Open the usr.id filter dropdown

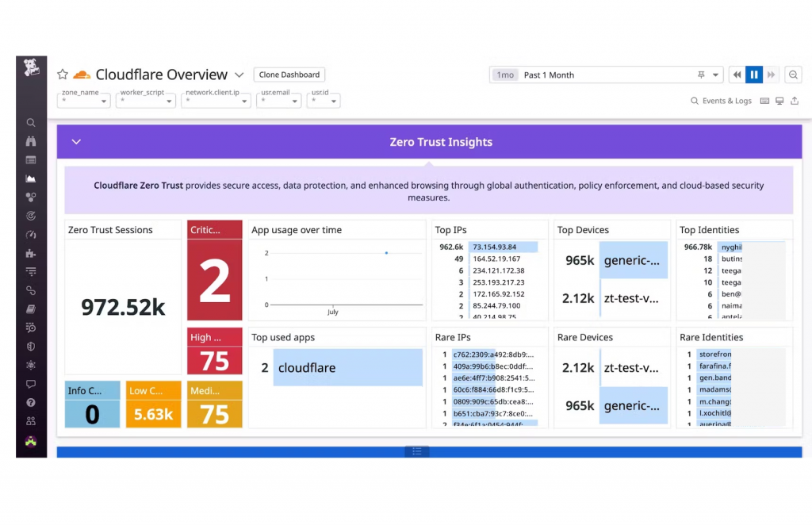pyautogui.click(x=324, y=101)
